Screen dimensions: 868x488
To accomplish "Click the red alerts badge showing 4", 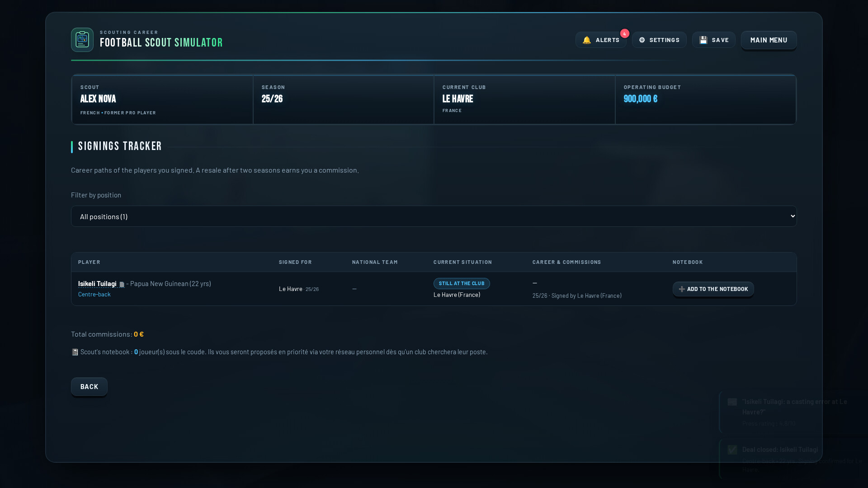I will tap(625, 33).
